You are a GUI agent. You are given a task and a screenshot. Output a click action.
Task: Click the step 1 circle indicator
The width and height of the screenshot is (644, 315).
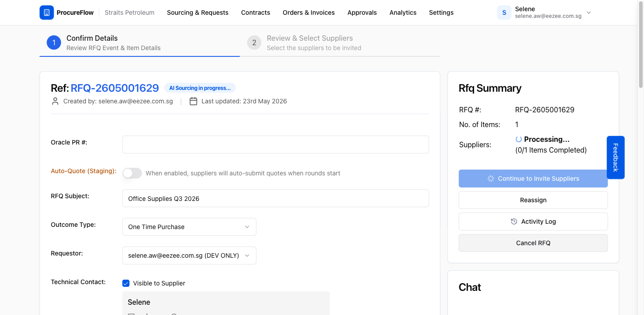tap(54, 43)
